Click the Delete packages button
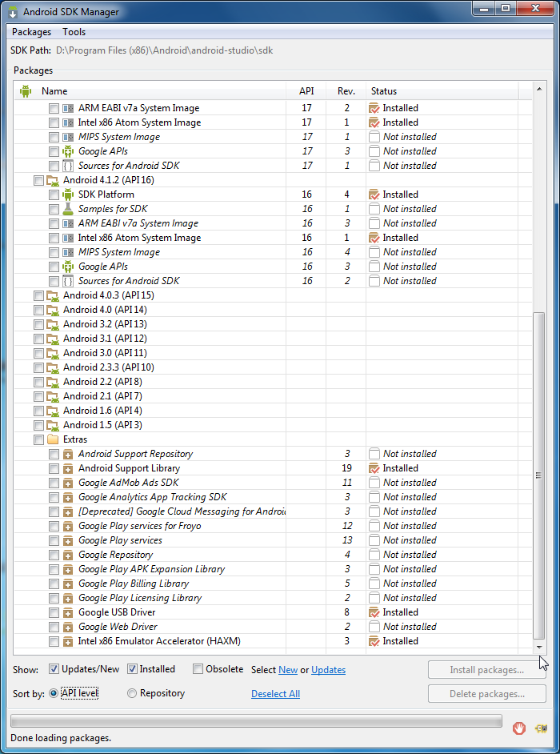 pyautogui.click(x=487, y=694)
